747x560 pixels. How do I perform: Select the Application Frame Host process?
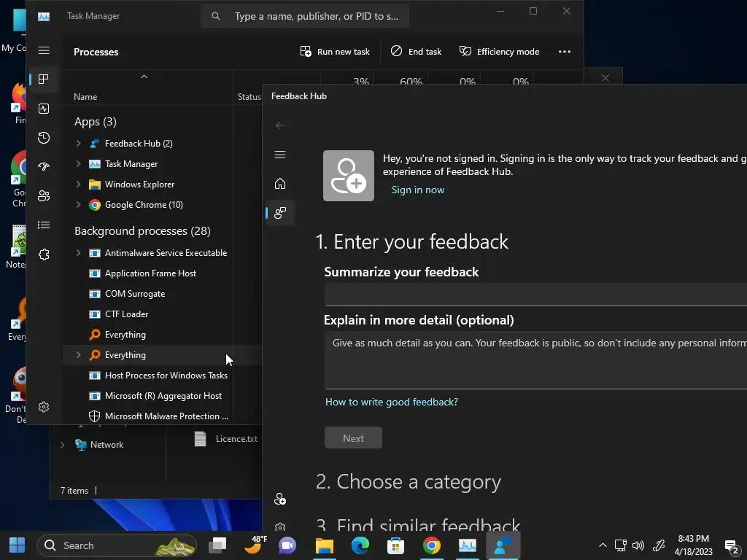click(162, 273)
